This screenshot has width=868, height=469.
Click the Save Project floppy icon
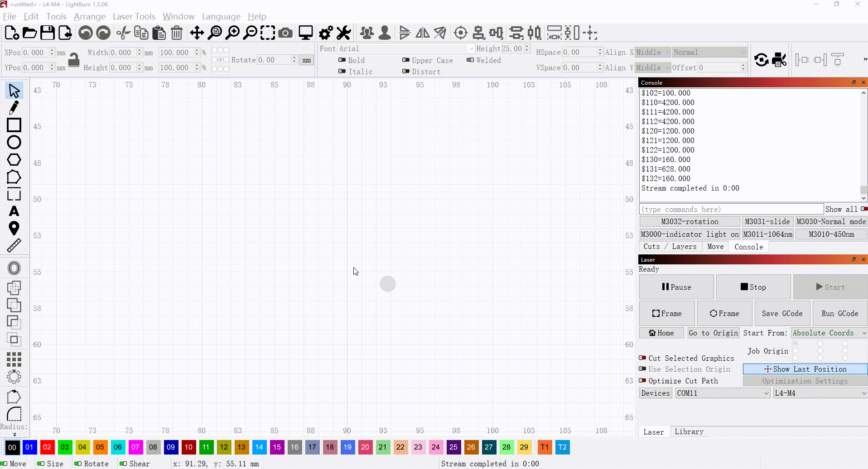[48, 33]
